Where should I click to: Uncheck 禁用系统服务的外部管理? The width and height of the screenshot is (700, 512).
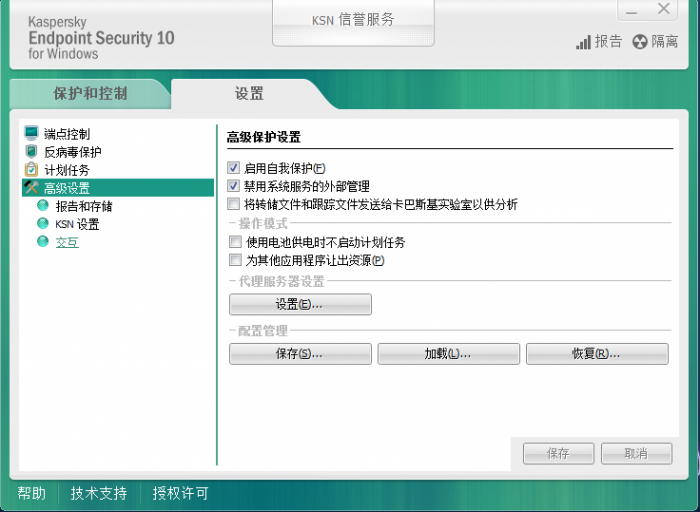coord(233,186)
